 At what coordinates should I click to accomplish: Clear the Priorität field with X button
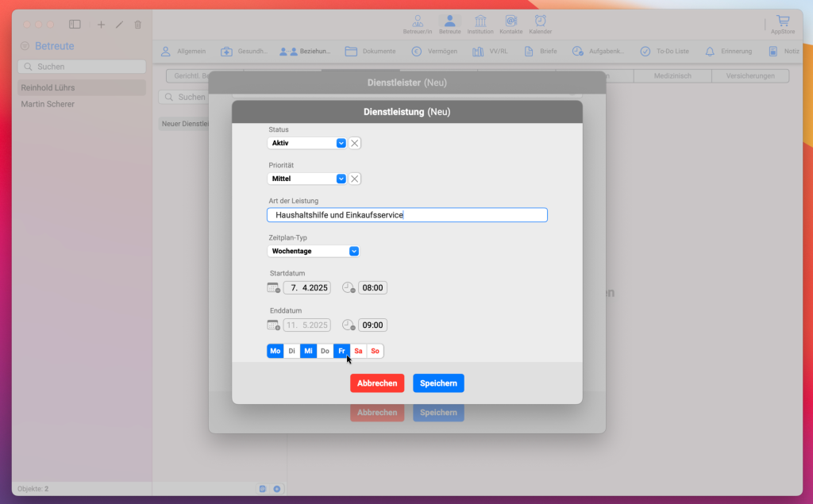355,179
